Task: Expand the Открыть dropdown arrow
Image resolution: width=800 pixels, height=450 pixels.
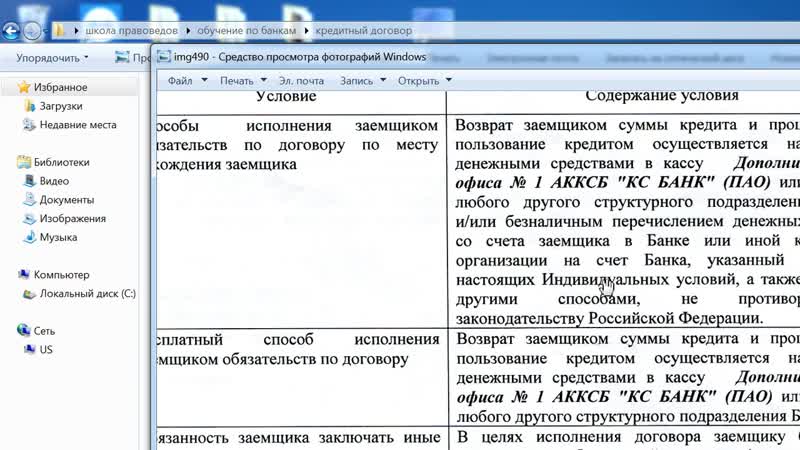Action: [448, 80]
